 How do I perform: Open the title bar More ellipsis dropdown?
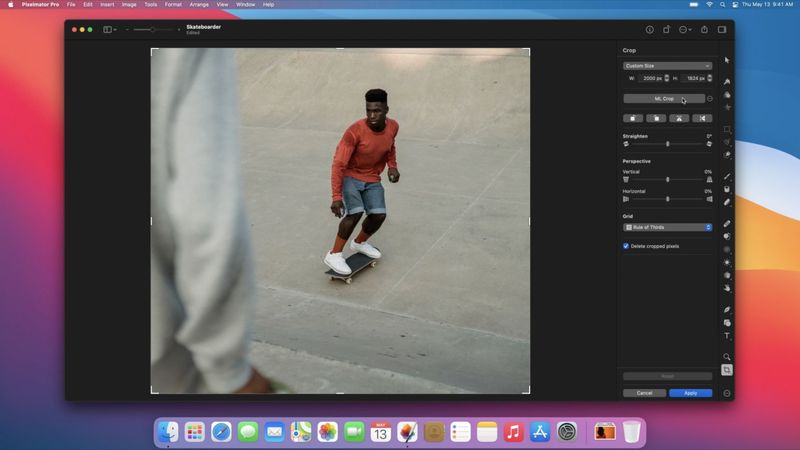pyautogui.click(x=685, y=30)
